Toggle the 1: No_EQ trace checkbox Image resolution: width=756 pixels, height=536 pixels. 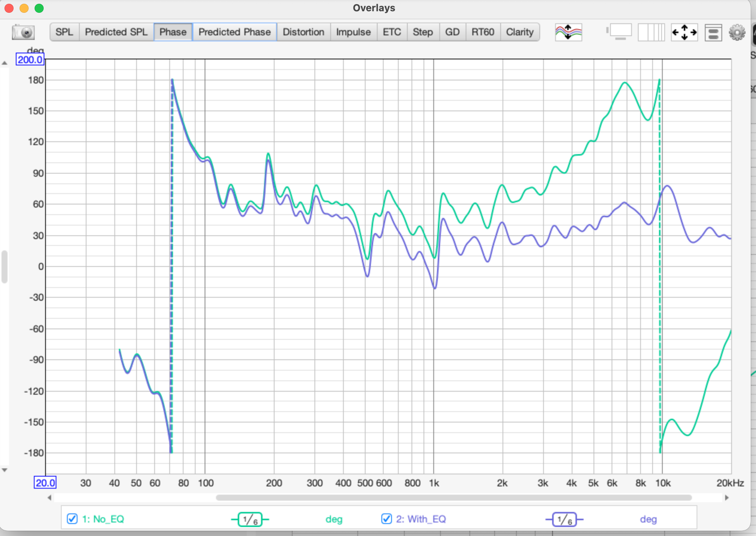[x=72, y=519]
